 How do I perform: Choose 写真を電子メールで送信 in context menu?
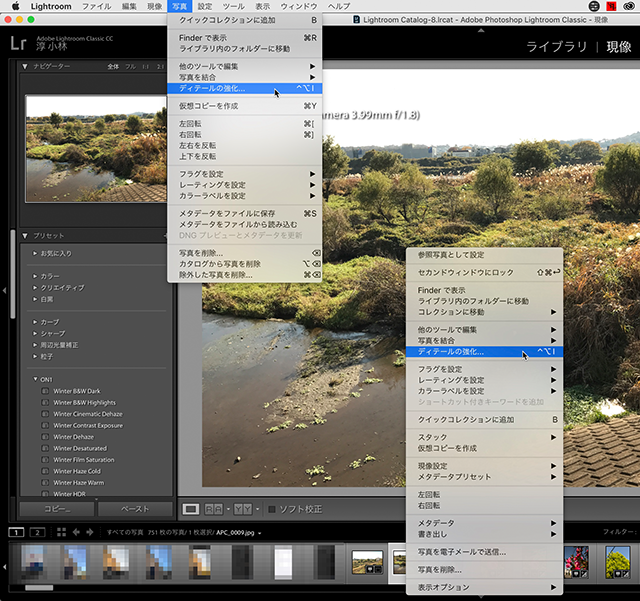click(x=484, y=552)
